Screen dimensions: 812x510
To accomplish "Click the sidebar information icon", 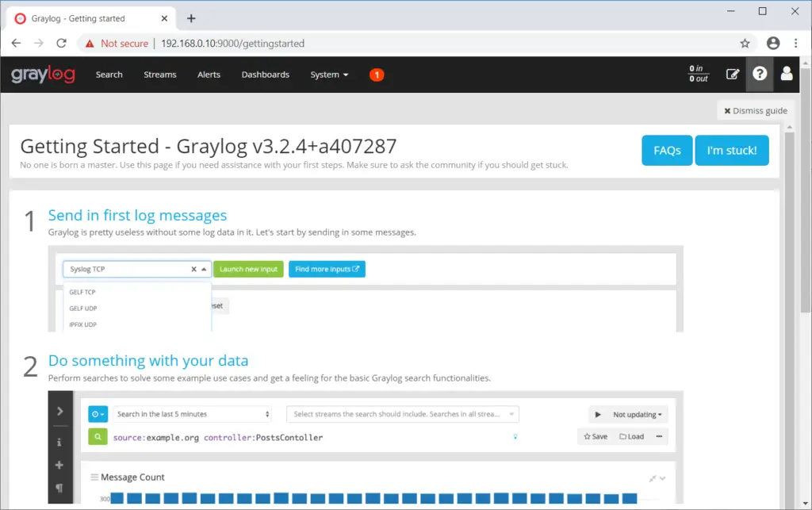I will click(60, 442).
